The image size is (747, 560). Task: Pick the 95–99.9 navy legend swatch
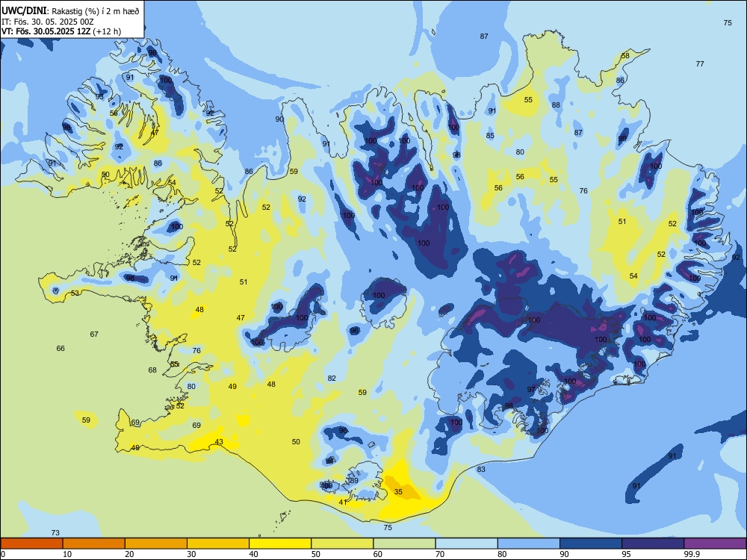pyautogui.click(x=653, y=544)
